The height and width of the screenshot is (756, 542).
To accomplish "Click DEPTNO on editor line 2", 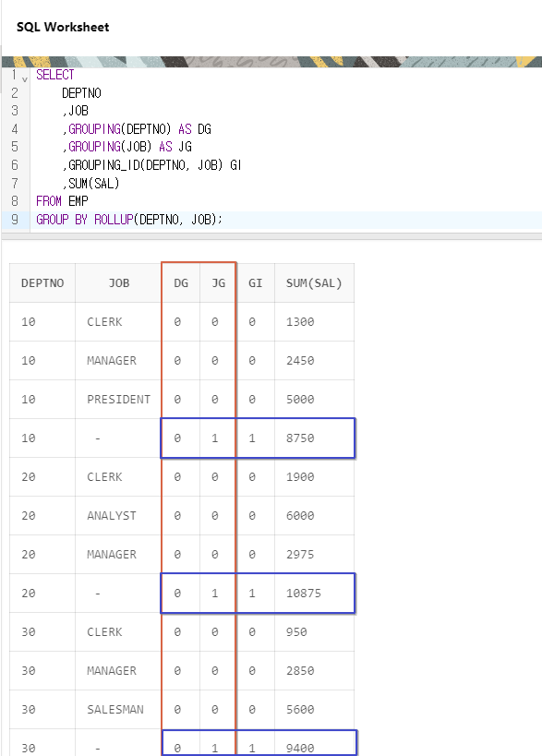I will tap(81, 93).
